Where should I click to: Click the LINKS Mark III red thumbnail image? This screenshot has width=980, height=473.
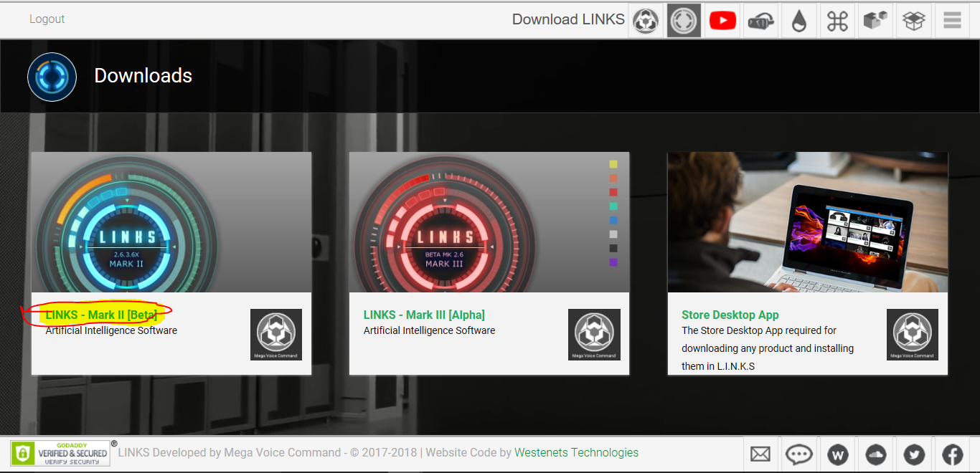[x=489, y=222]
